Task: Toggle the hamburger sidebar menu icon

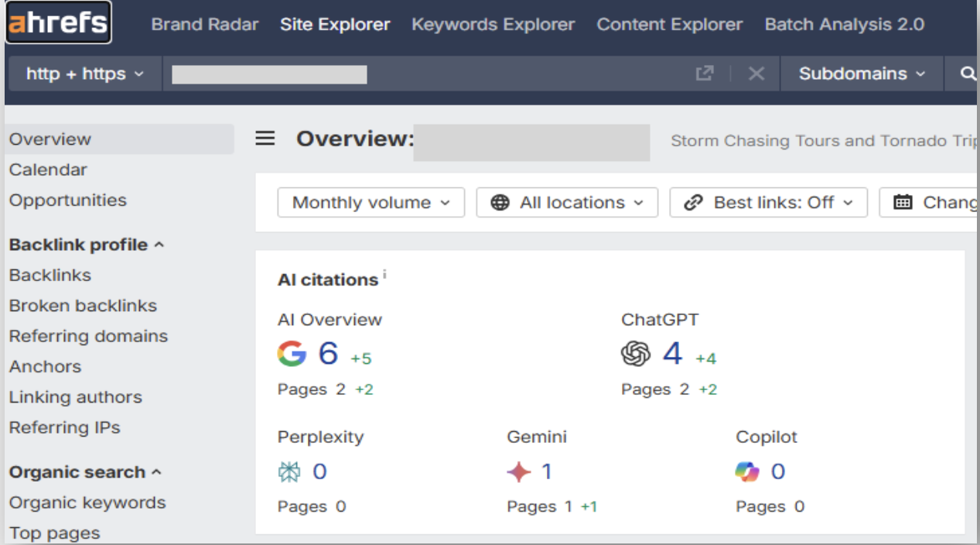Action: [265, 139]
